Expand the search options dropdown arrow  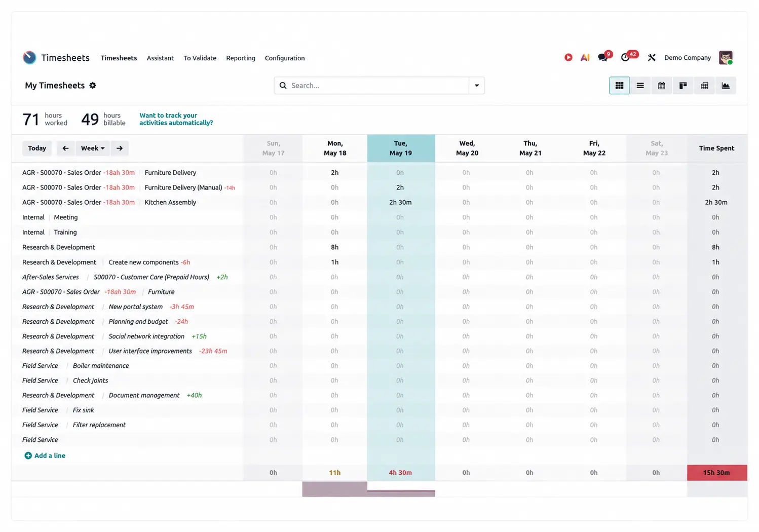point(477,86)
